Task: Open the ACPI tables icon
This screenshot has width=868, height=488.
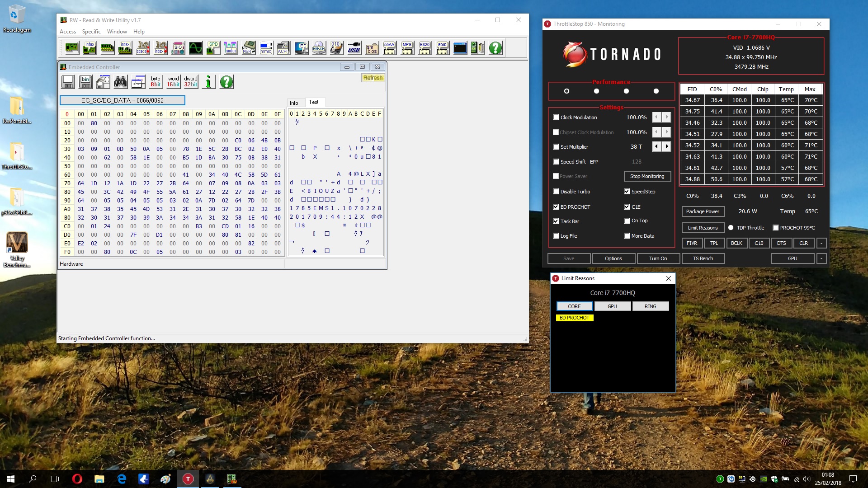Action: click(283, 47)
